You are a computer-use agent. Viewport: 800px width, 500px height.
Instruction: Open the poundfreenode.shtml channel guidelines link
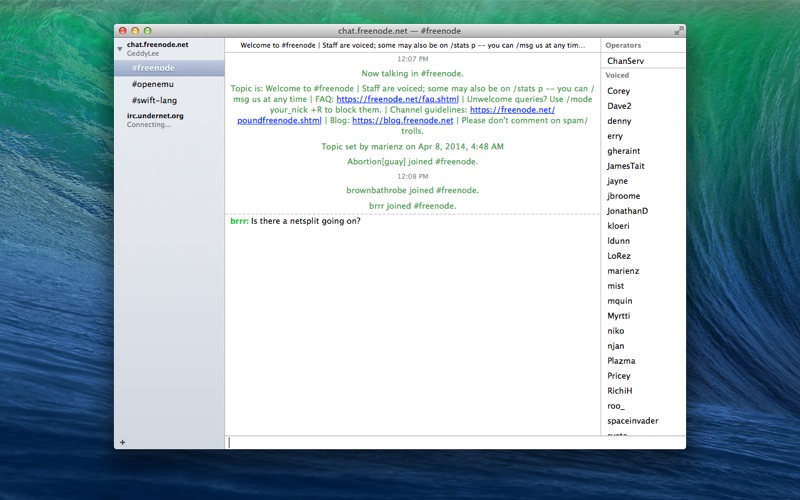click(x=279, y=120)
